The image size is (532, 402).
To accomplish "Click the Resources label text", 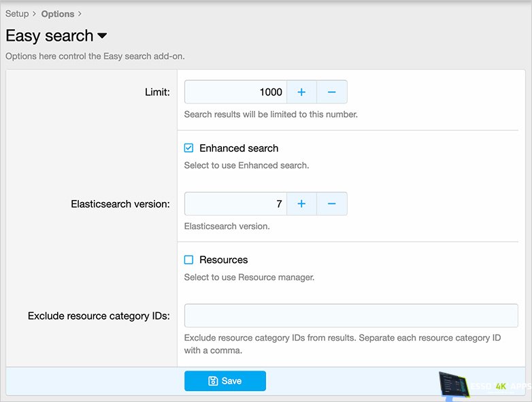I will point(224,260).
